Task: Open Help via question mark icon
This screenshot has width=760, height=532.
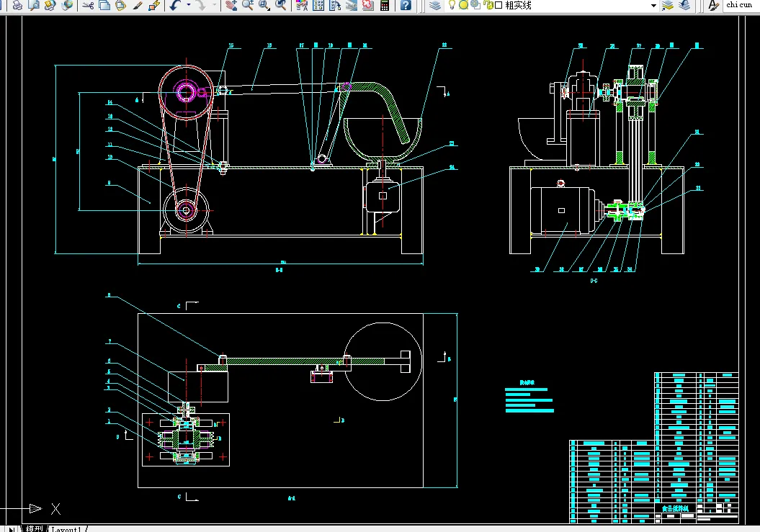Action: [406, 5]
